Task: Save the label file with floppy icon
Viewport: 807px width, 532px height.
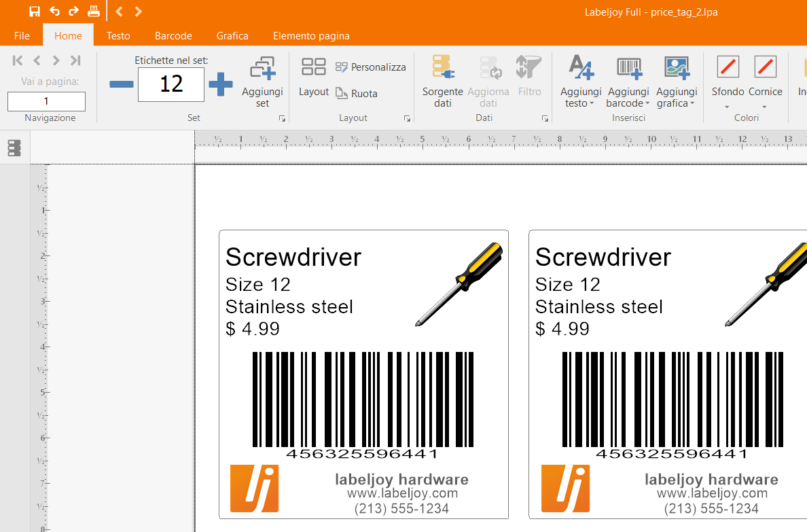Action: pos(35,12)
